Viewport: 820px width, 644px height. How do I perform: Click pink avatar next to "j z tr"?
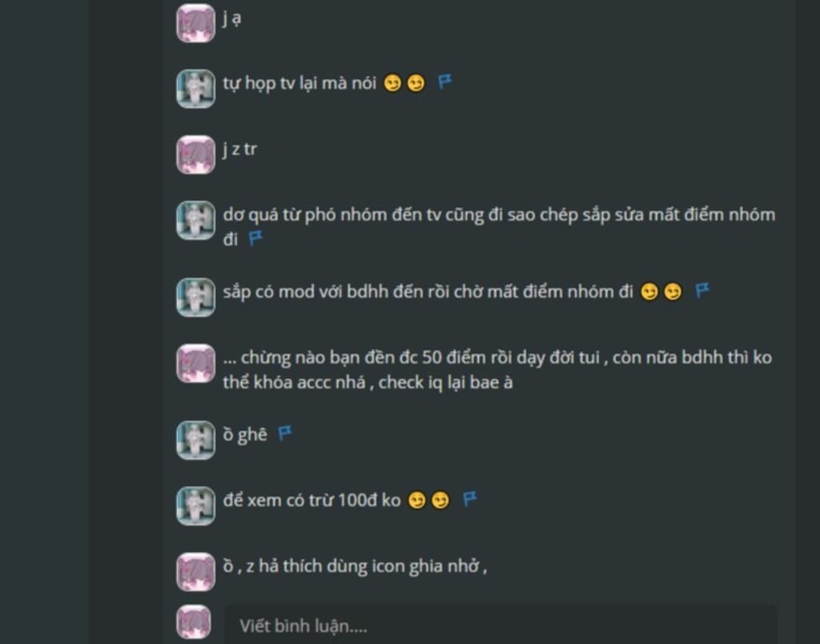(195, 155)
